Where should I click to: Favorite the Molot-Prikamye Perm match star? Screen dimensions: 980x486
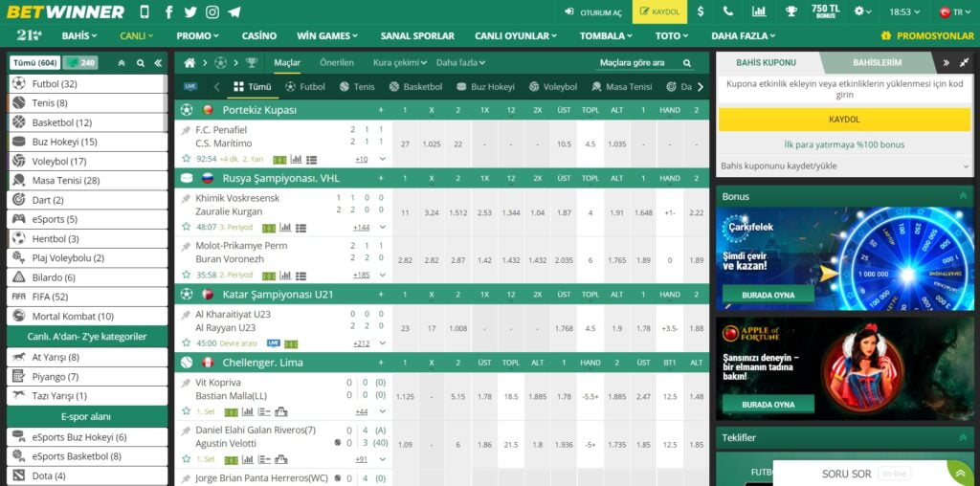[x=186, y=275]
